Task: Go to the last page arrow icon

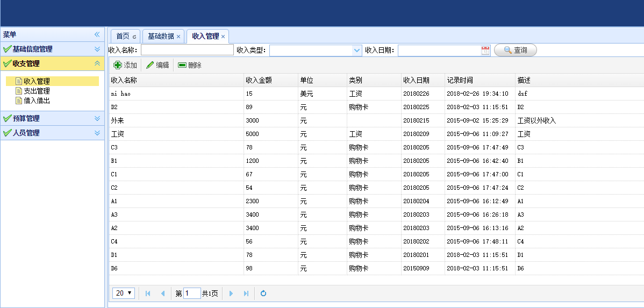Action: point(246,293)
